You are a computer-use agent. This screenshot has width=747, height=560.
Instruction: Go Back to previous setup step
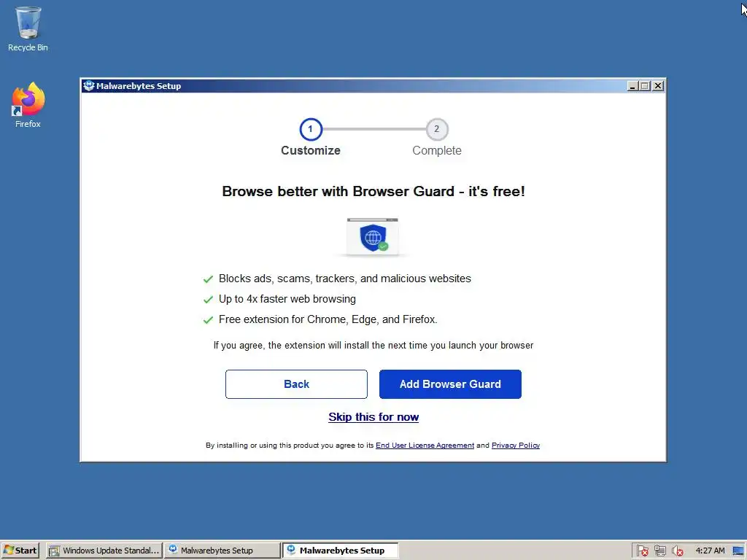296,384
